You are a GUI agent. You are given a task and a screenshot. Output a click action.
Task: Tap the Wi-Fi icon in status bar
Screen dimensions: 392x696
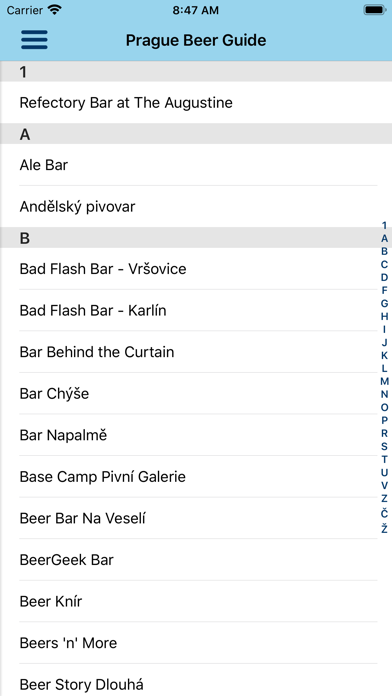[55, 10]
